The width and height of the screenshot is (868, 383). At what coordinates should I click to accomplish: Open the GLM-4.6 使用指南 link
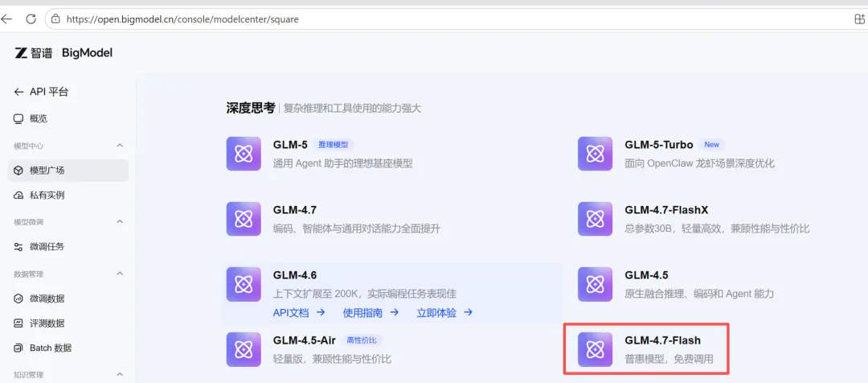(x=371, y=313)
